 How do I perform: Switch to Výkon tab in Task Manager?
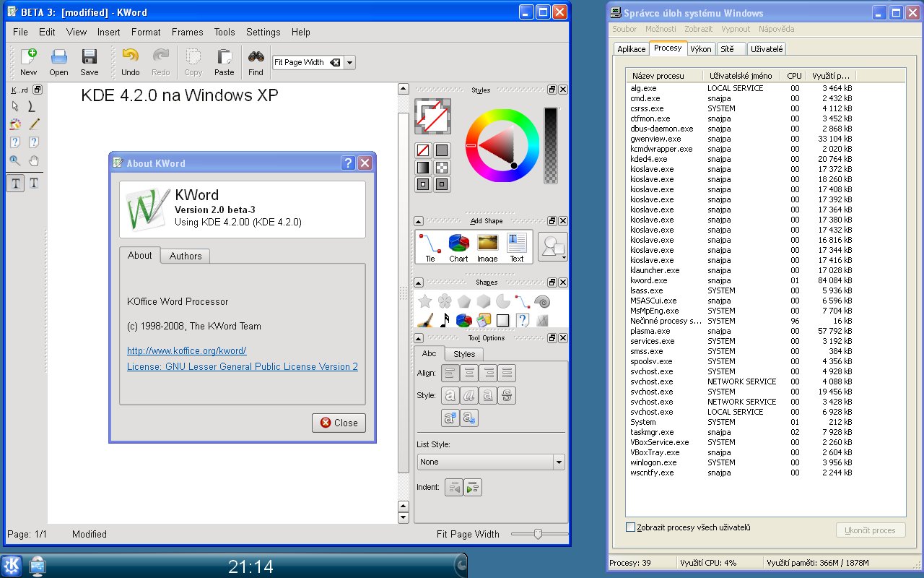(700, 49)
